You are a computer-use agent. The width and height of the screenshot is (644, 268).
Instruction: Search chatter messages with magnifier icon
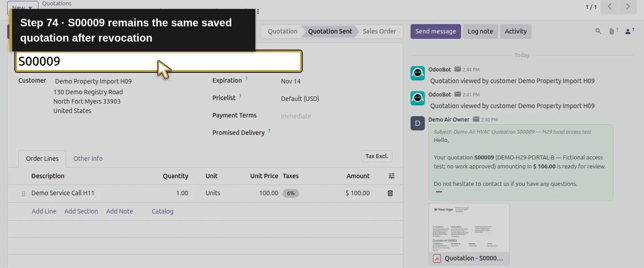pyautogui.click(x=598, y=31)
